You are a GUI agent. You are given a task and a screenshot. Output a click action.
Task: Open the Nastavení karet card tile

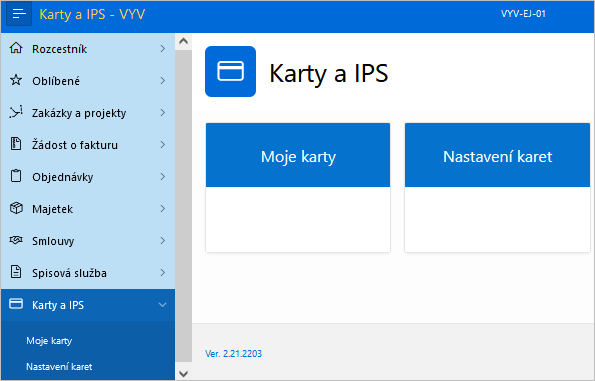coord(497,187)
